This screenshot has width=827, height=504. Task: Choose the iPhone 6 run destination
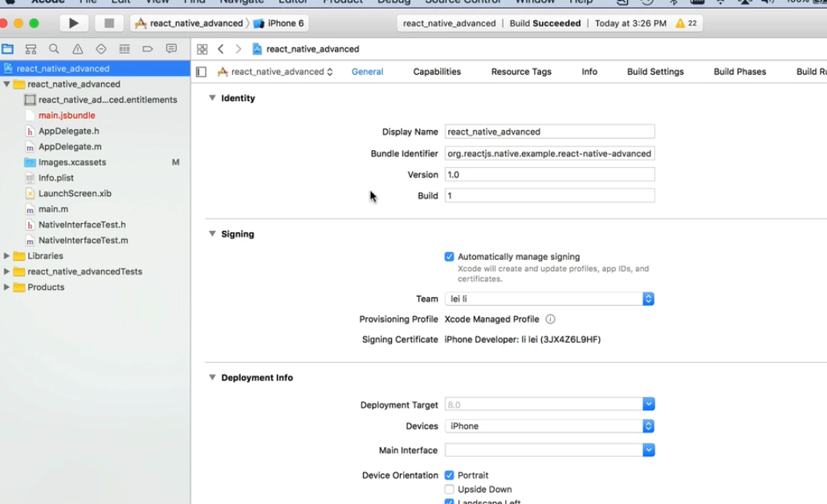coord(279,23)
